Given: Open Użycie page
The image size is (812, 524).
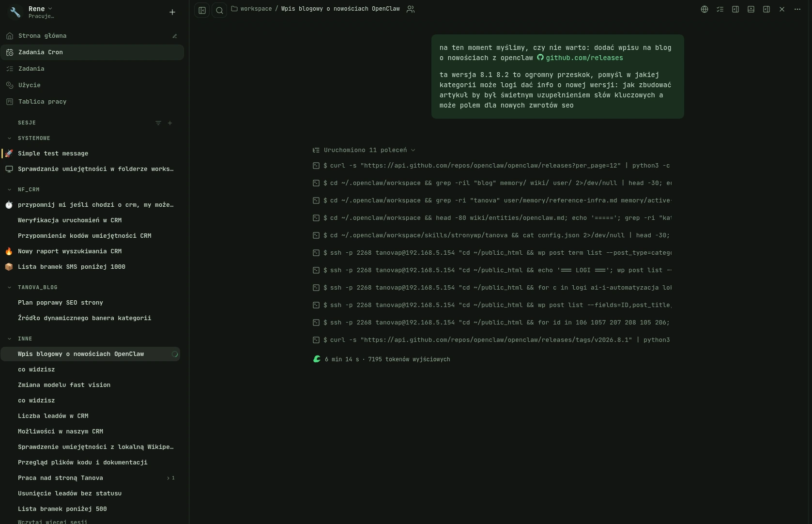Looking at the screenshot, I should [92, 85].
